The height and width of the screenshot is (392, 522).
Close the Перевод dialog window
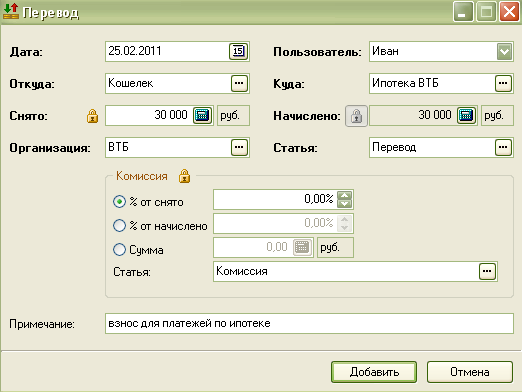click(509, 12)
